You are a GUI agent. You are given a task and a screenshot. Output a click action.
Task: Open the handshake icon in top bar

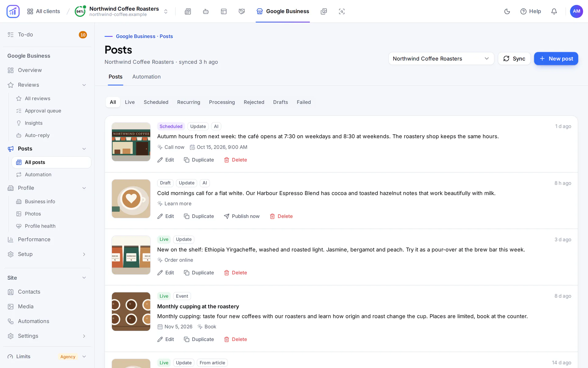pos(242,11)
